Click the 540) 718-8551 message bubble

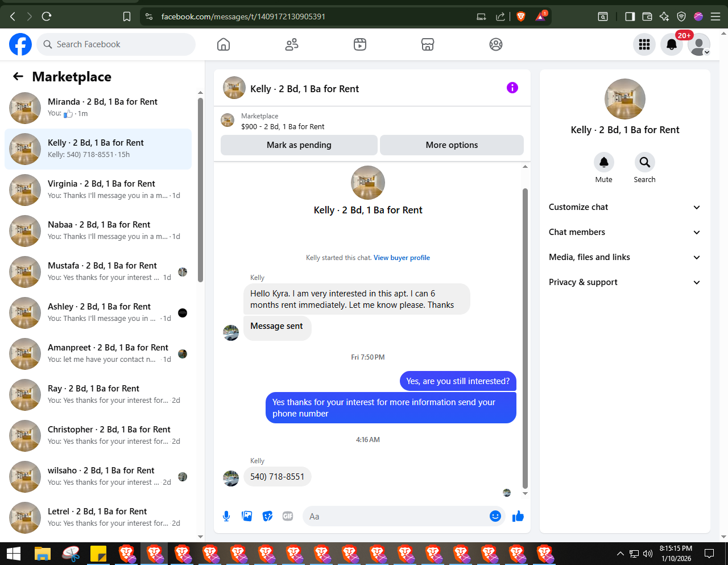tap(278, 477)
